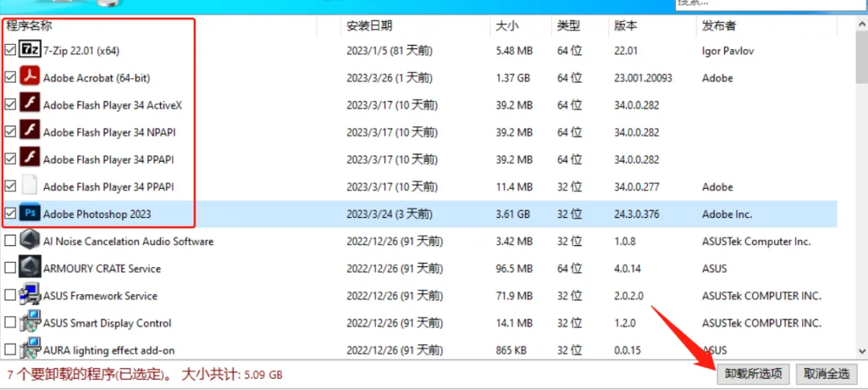This screenshot has width=868, height=390.
Task: Select the ARMOURY CRATE Service name
Action: tap(102, 269)
